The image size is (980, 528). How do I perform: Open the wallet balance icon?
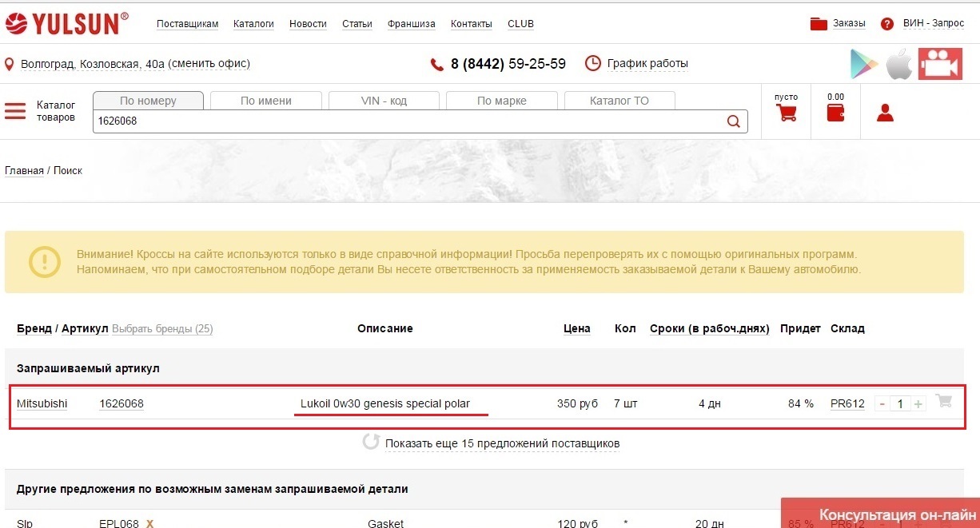[x=835, y=113]
